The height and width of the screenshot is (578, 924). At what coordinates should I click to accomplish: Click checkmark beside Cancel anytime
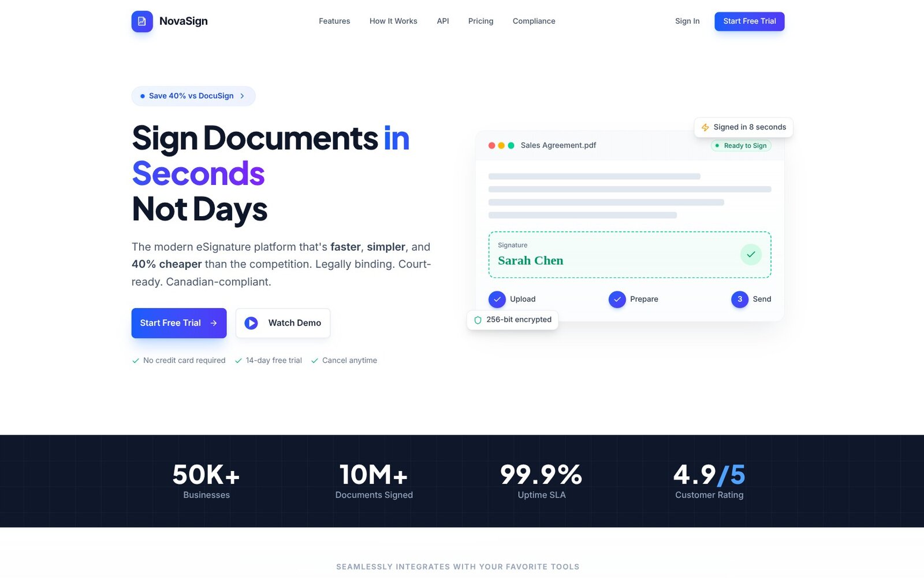(x=315, y=361)
